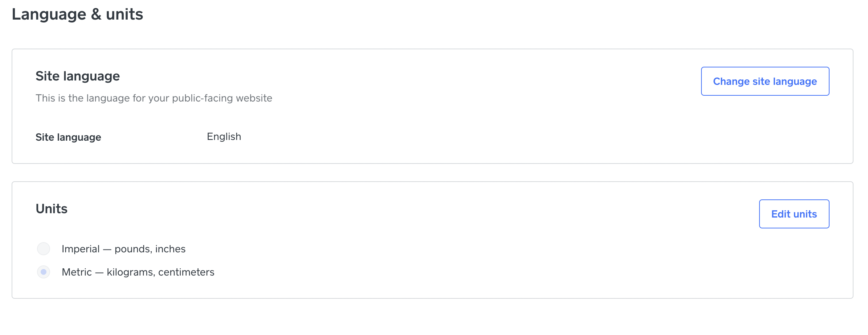Click the large Site language card title
The width and height of the screenshot is (868, 335).
pos(78,76)
